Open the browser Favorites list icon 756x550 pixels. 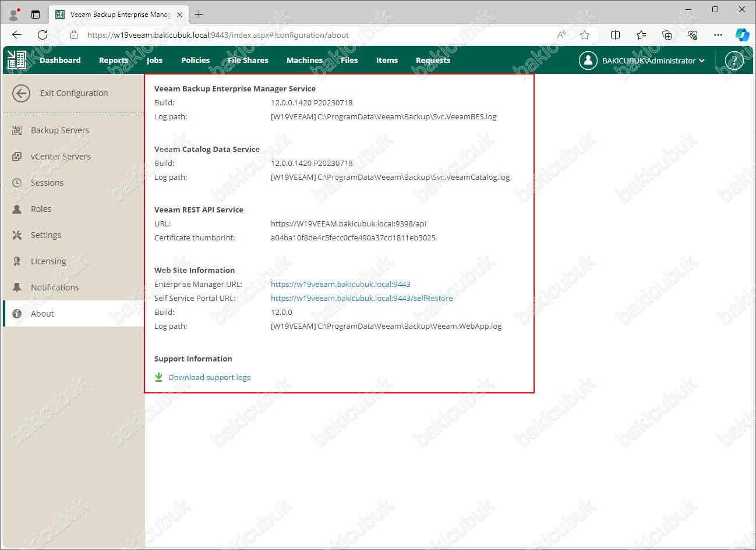641,35
